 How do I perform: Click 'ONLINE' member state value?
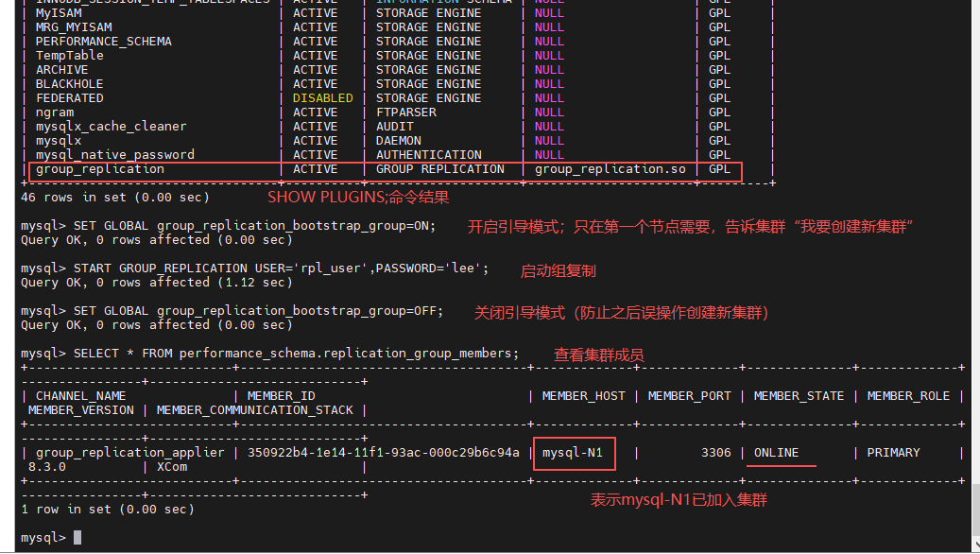[776, 453]
